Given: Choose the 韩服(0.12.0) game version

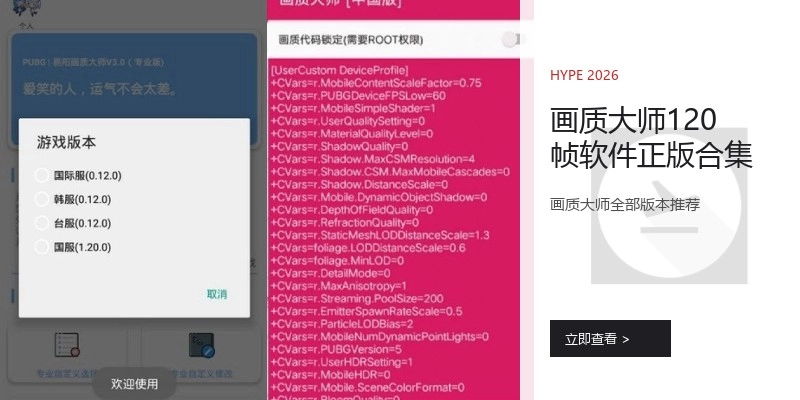Looking at the screenshot, I should point(42,199).
